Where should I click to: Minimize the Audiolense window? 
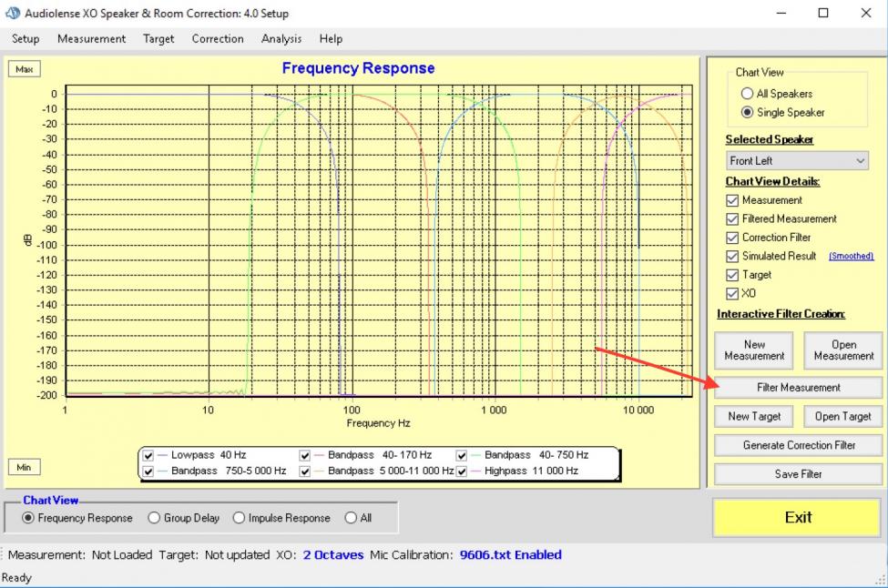tap(781, 13)
